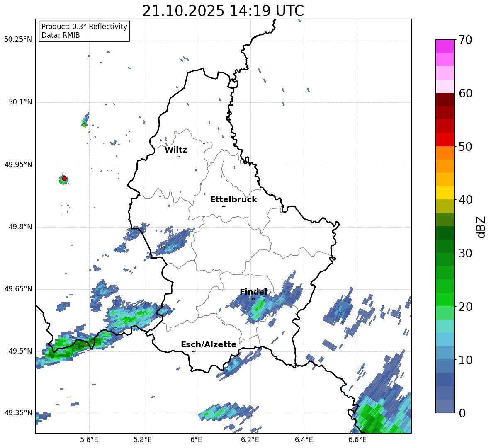Click the 6.6°E longitude label
Screen dimensions: 491x448
(x=357, y=440)
